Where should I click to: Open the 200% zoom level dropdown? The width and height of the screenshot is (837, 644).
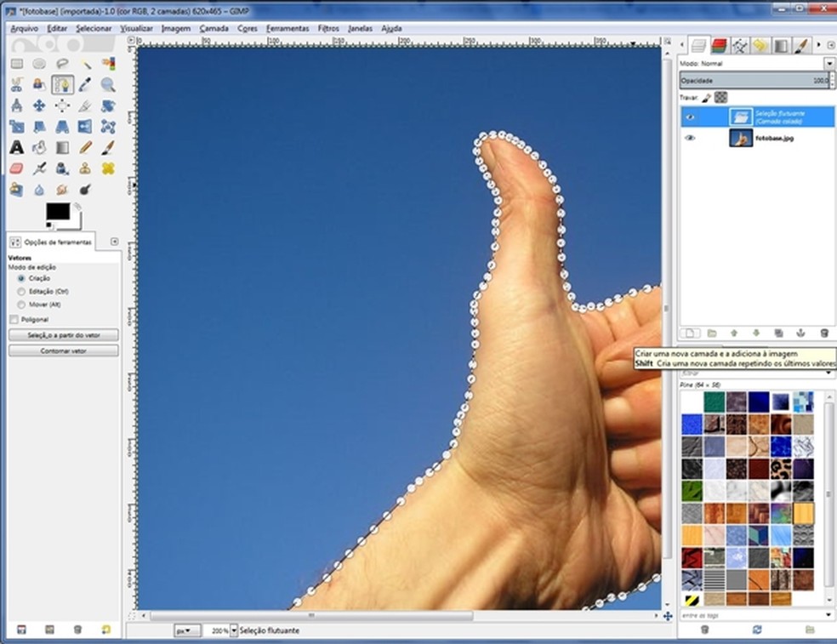[x=234, y=630]
